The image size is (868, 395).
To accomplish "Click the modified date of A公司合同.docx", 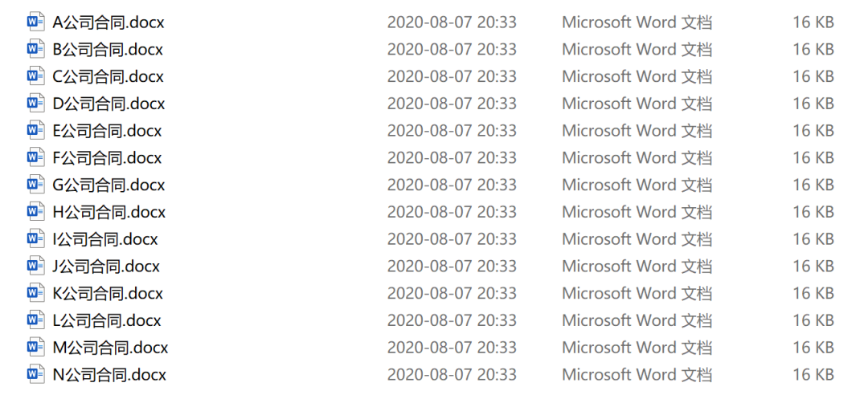I will click(452, 22).
